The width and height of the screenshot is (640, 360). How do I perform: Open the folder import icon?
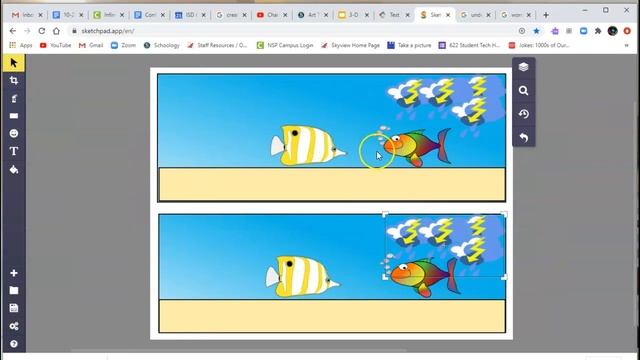(x=13, y=290)
